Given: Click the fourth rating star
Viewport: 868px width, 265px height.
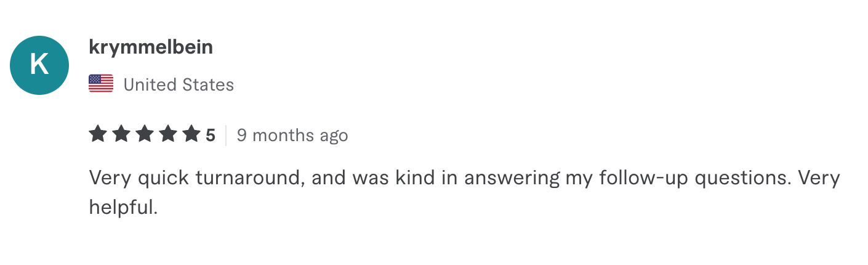Looking at the screenshot, I should (x=168, y=134).
